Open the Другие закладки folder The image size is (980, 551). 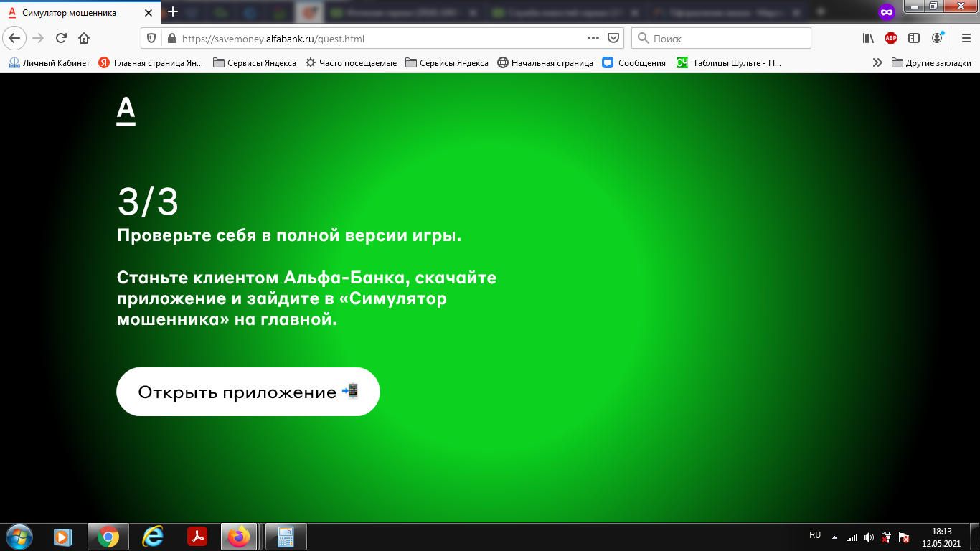(931, 63)
